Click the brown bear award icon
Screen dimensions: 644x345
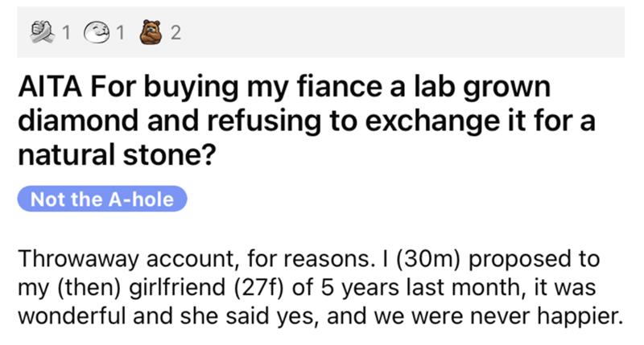(148, 32)
